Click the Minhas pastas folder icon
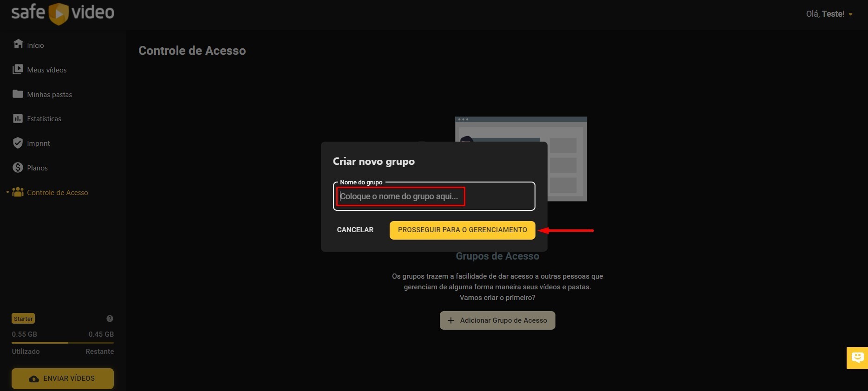Viewport: 868px width, 391px height. pos(18,94)
